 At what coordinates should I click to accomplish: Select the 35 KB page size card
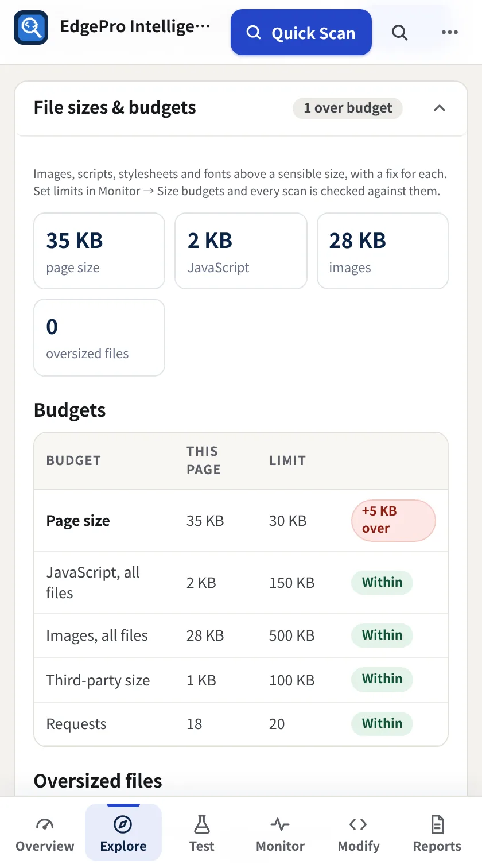(x=99, y=251)
